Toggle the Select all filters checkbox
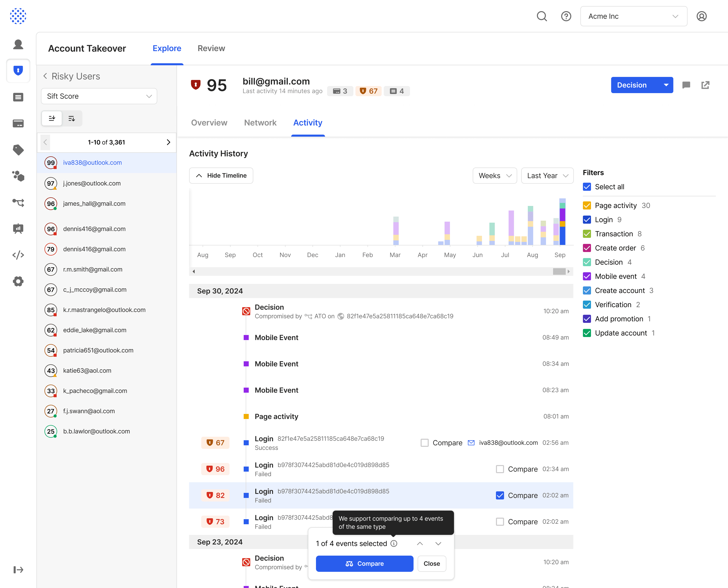Screen dimensions: 728x588 tap(587, 187)
